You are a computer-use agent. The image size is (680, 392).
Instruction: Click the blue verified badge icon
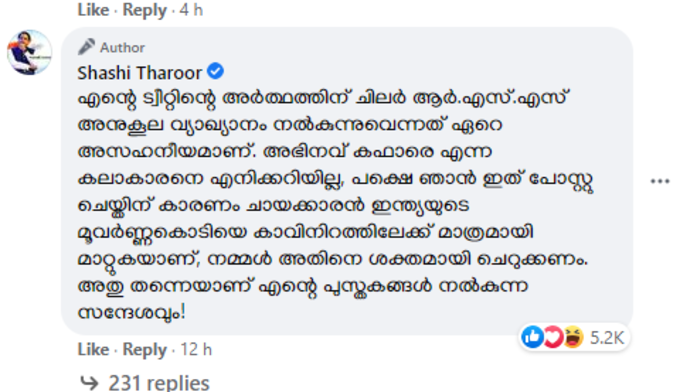[x=215, y=71]
